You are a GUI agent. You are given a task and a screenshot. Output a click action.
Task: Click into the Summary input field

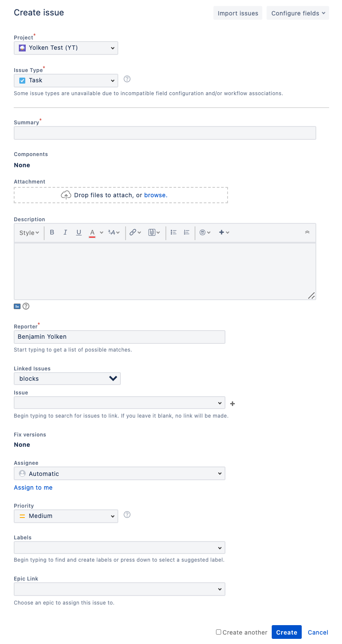(165, 133)
